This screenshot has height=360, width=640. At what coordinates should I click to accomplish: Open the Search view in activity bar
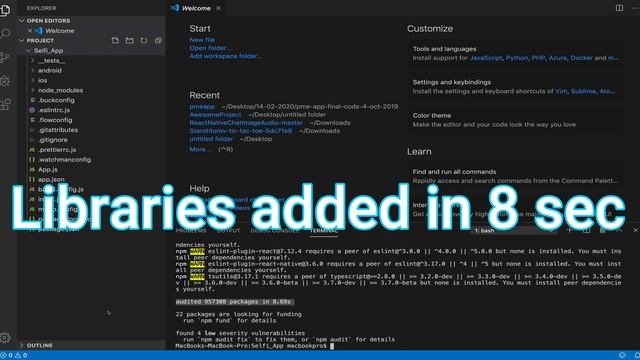[x=5, y=33]
